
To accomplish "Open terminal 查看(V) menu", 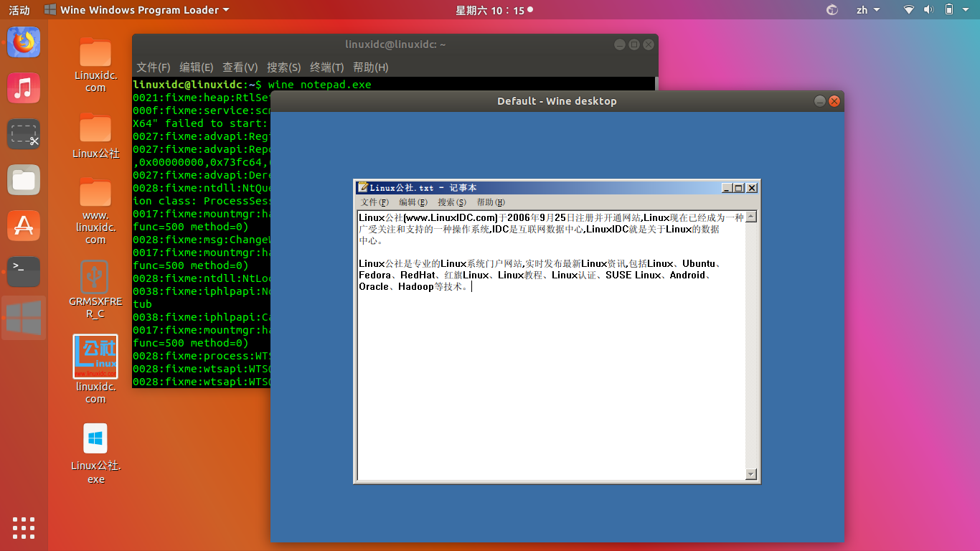I will pyautogui.click(x=240, y=67).
